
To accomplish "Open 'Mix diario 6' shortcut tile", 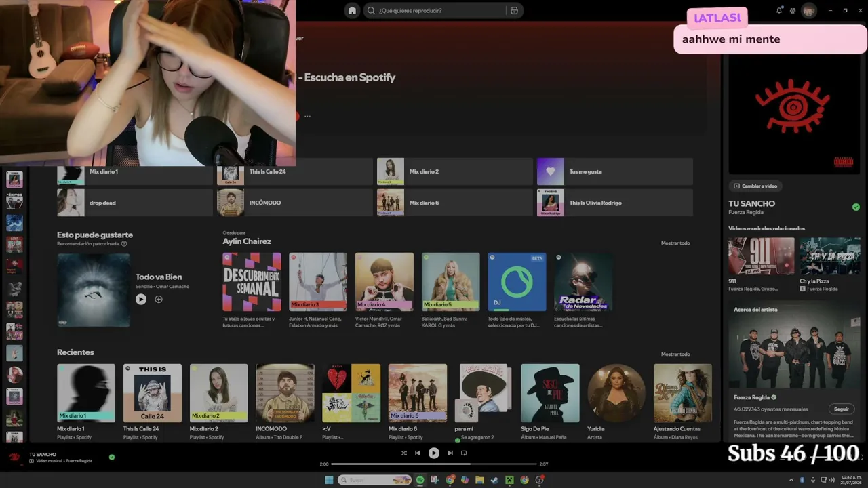I will coord(455,203).
